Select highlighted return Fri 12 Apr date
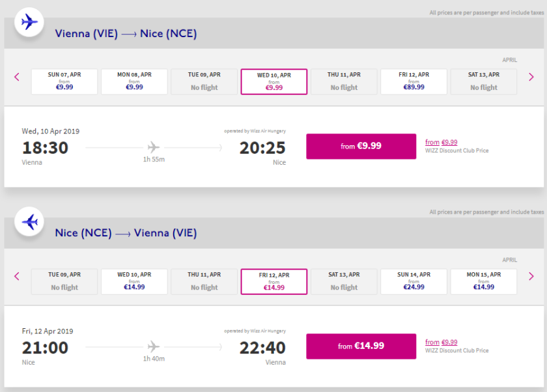 [x=274, y=281]
